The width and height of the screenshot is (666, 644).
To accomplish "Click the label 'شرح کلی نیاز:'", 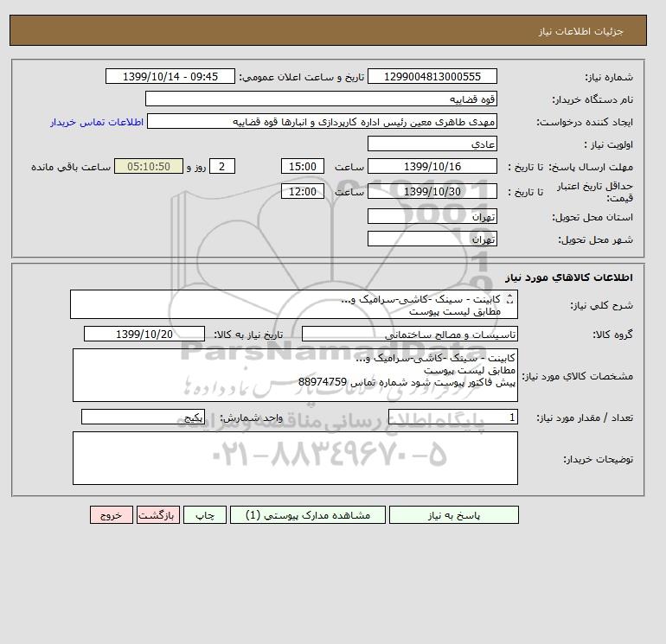I will (601, 305).
